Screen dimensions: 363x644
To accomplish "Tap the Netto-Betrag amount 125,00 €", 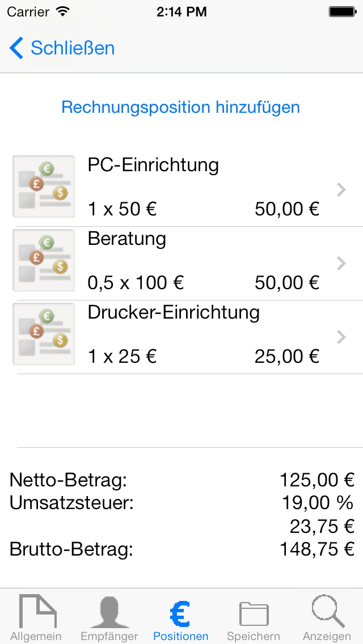I will [x=316, y=480].
